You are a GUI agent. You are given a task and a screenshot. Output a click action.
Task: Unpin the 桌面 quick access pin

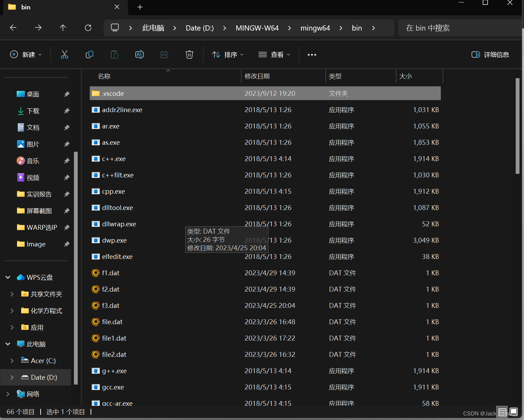(67, 94)
